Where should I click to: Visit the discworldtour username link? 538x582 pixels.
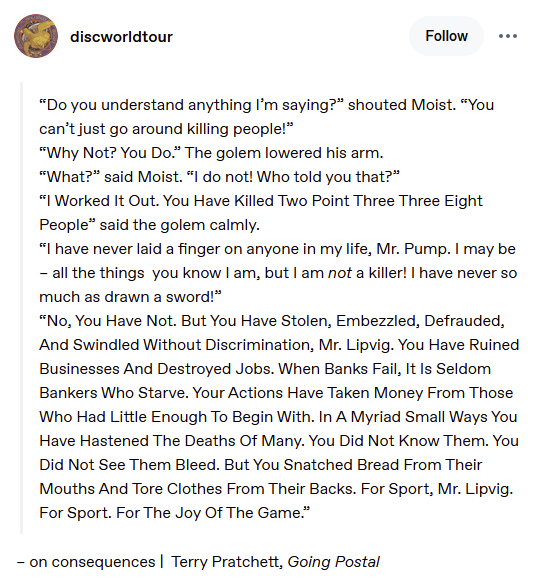[121, 37]
